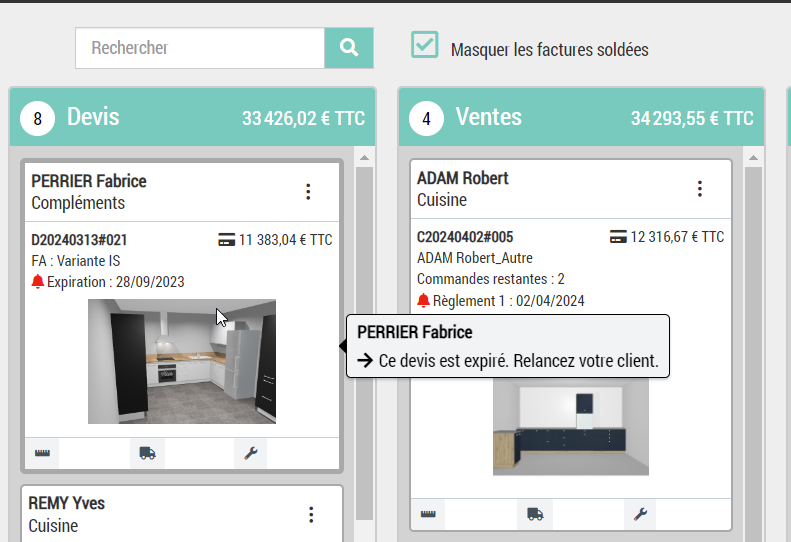
Task: Select the Devis column header
Action: point(93,118)
